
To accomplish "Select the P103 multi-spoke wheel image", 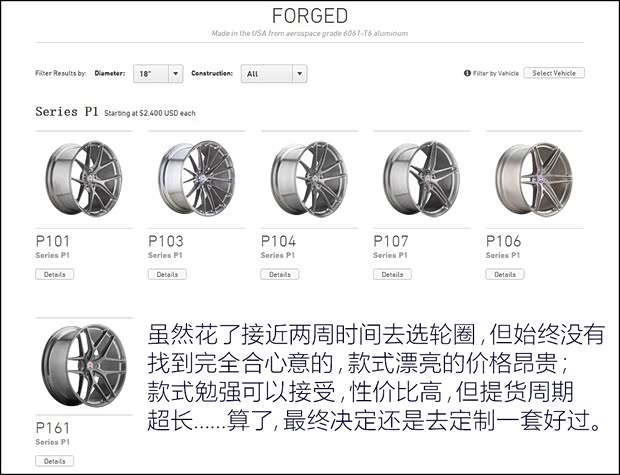I will 197,179.
